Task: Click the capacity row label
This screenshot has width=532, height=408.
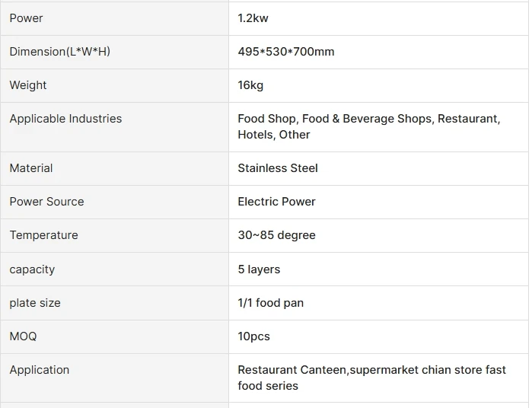Action: click(x=32, y=269)
